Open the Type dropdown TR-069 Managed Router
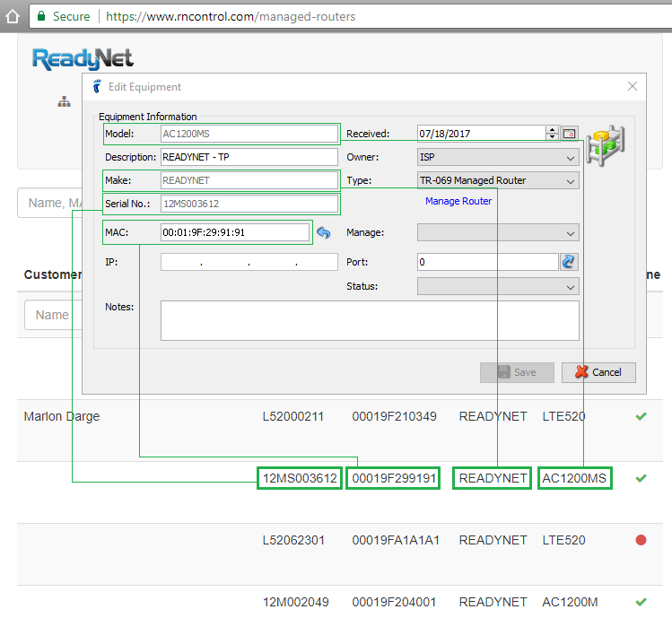The width and height of the screenshot is (672, 618). pos(498,180)
